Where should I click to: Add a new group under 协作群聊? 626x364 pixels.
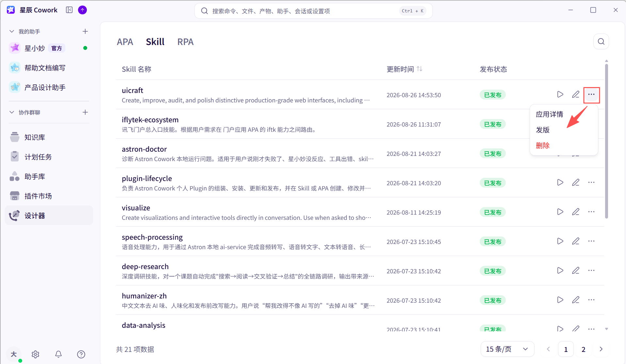pos(85,113)
